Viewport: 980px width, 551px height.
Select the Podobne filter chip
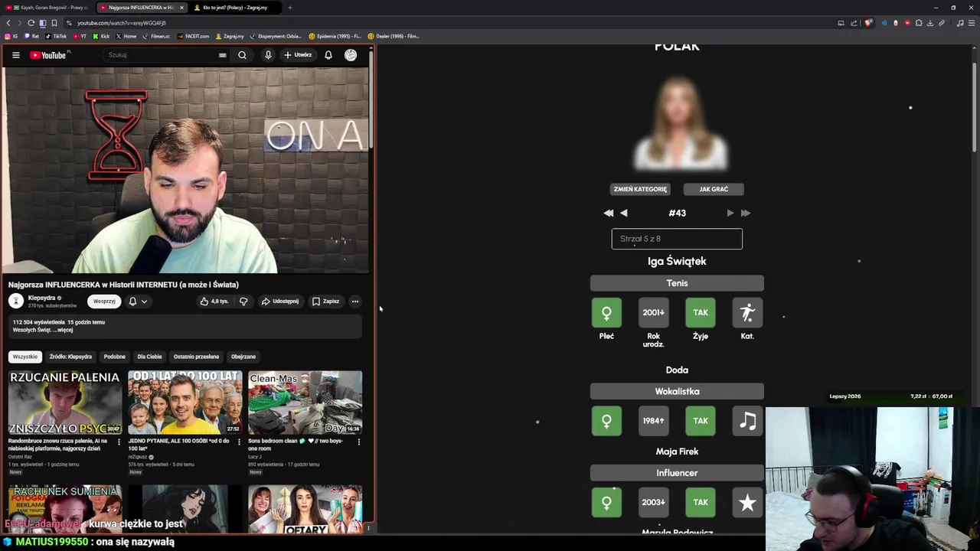point(115,357)
